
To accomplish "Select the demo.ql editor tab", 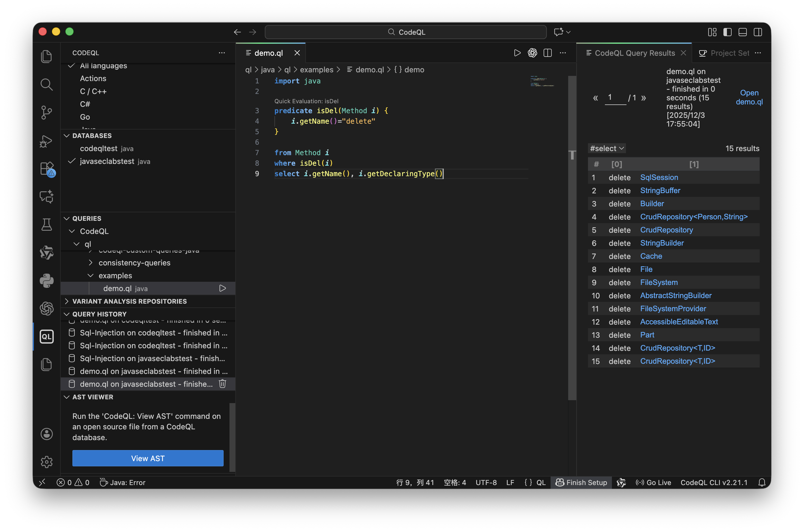I will tap(268, 53).
